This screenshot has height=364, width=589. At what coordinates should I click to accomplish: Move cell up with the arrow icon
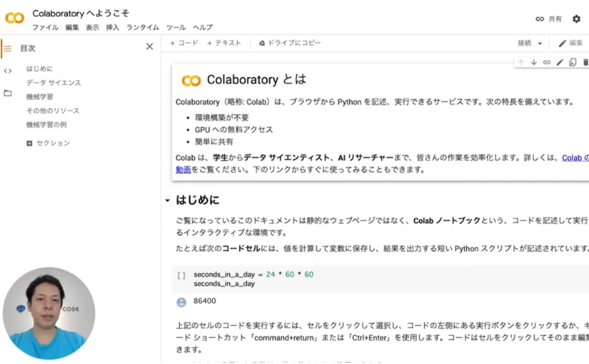(x=520, y=62)
